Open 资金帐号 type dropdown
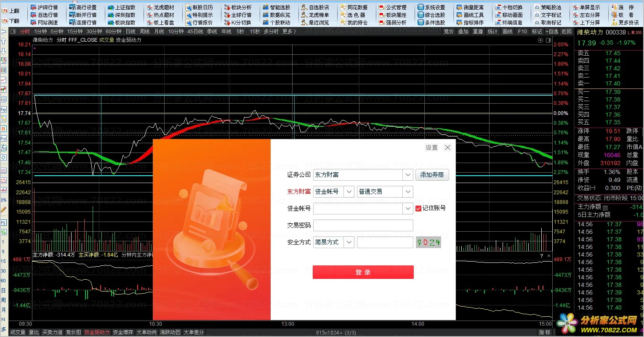This screenshot has width=644, height=337. 349,192
